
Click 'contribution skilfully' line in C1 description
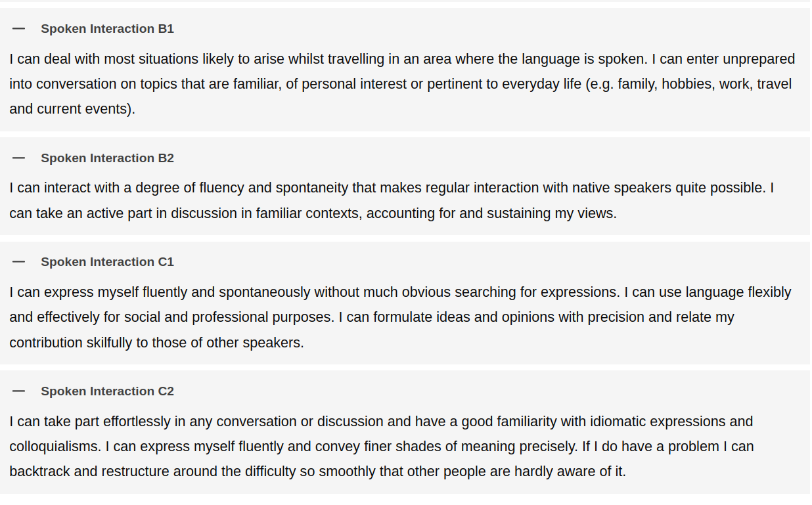click(156, 343)
